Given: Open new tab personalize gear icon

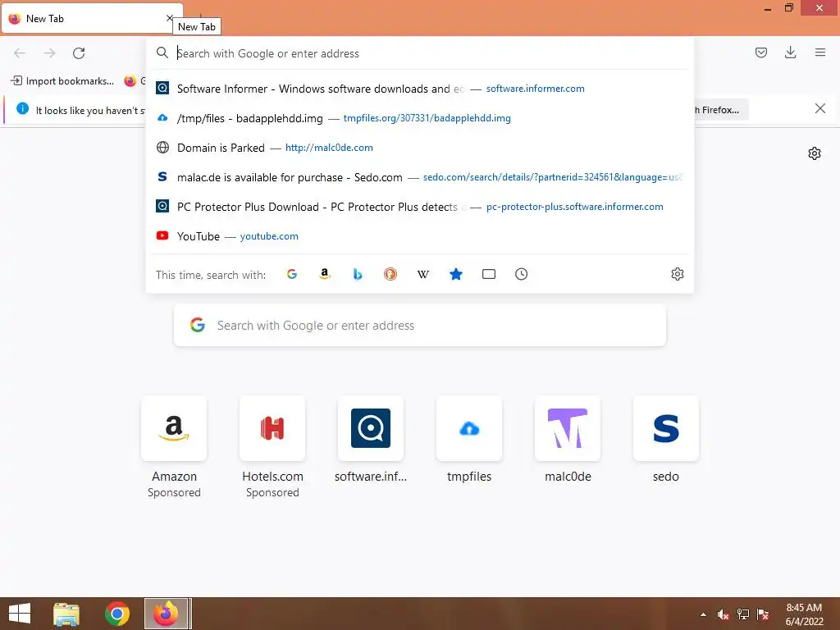Looking at the screenshot, I should [815, 153].
